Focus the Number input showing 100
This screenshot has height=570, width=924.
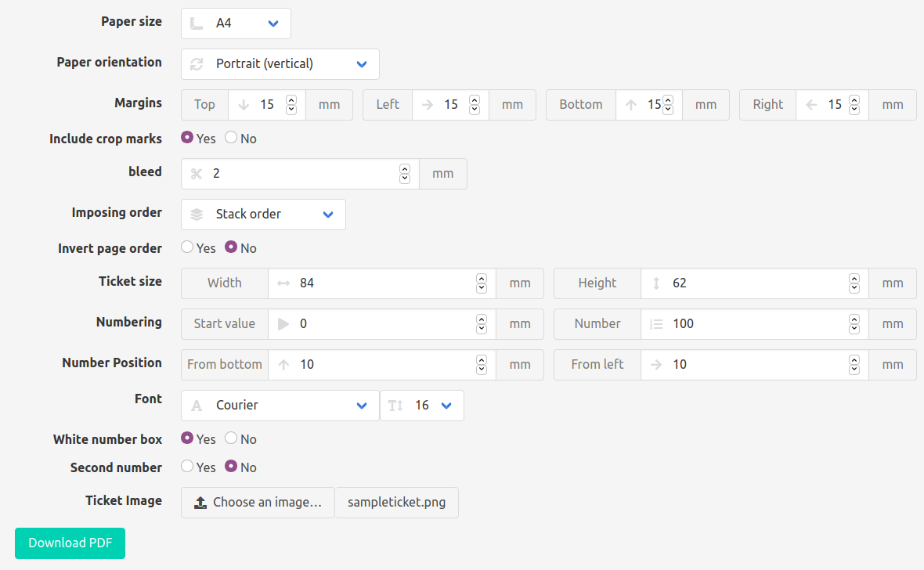[754, 324]
